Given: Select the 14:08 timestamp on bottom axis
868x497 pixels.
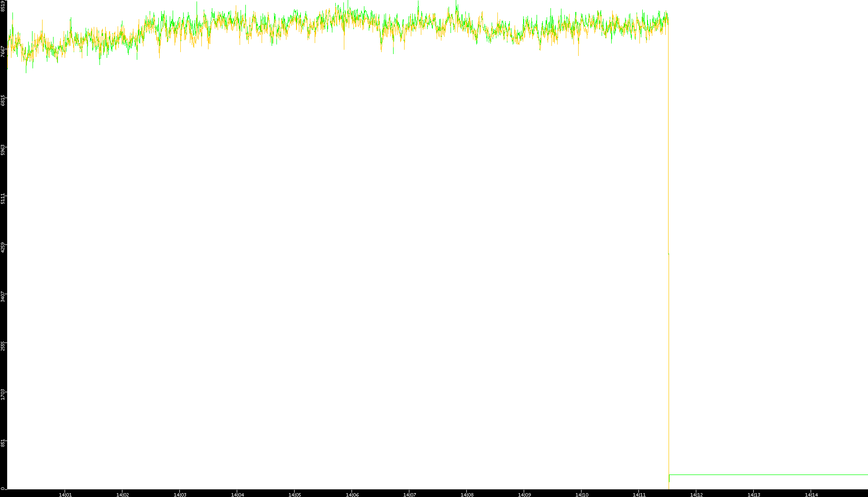Looking at the screenshot, I should tap(467, 495).
